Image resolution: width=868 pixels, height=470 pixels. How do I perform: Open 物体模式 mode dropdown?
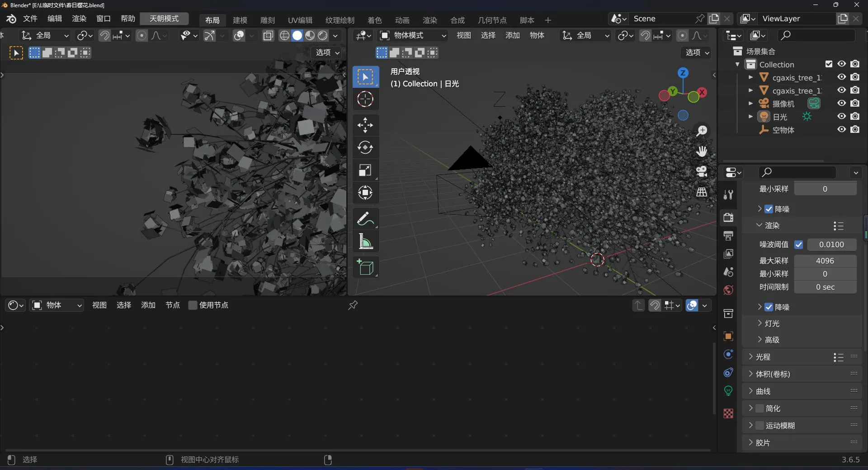pyautogui.click(x=412, y=35)
